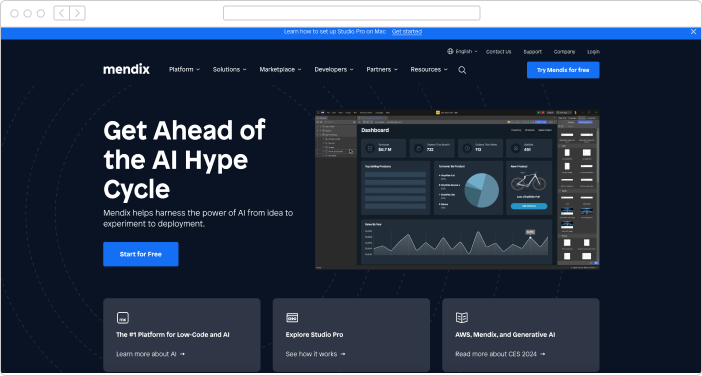
Task: Open the Marketplace dropdown
Action: [280, 69]
